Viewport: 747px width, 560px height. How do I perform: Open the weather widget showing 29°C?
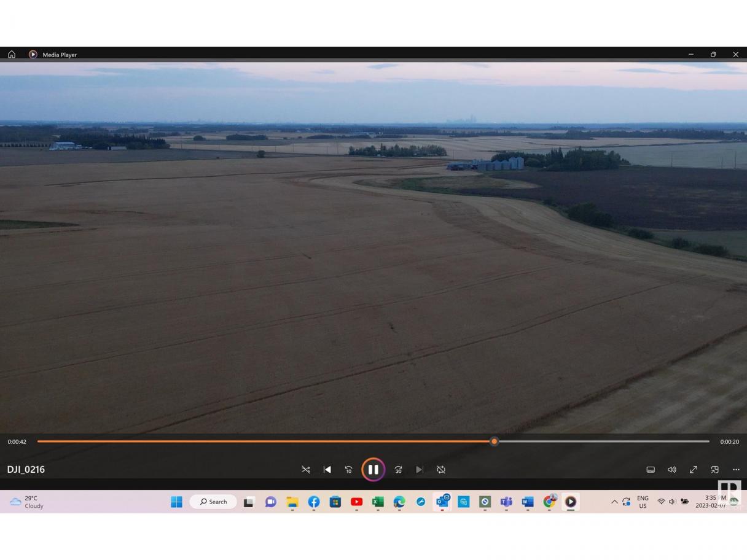coord(27,502)
